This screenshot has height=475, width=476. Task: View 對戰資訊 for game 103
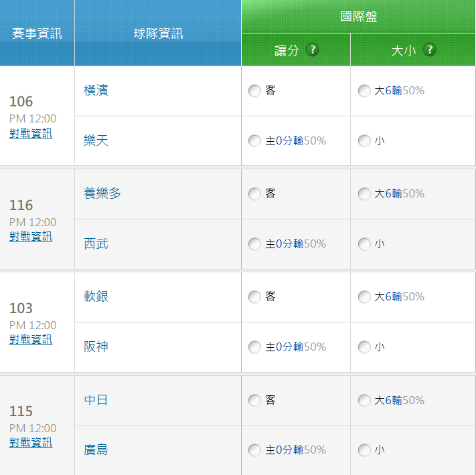pyautogui.click(x=31, y=339)
